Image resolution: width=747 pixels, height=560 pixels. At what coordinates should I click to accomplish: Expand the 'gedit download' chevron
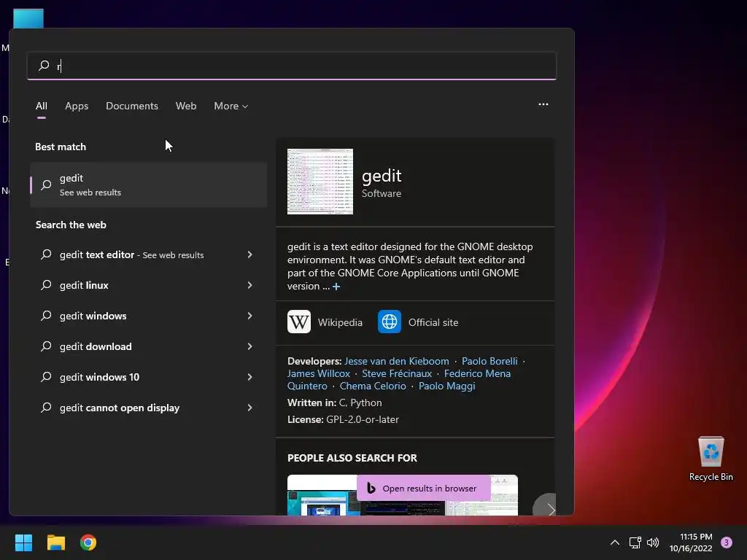point(249,346)
